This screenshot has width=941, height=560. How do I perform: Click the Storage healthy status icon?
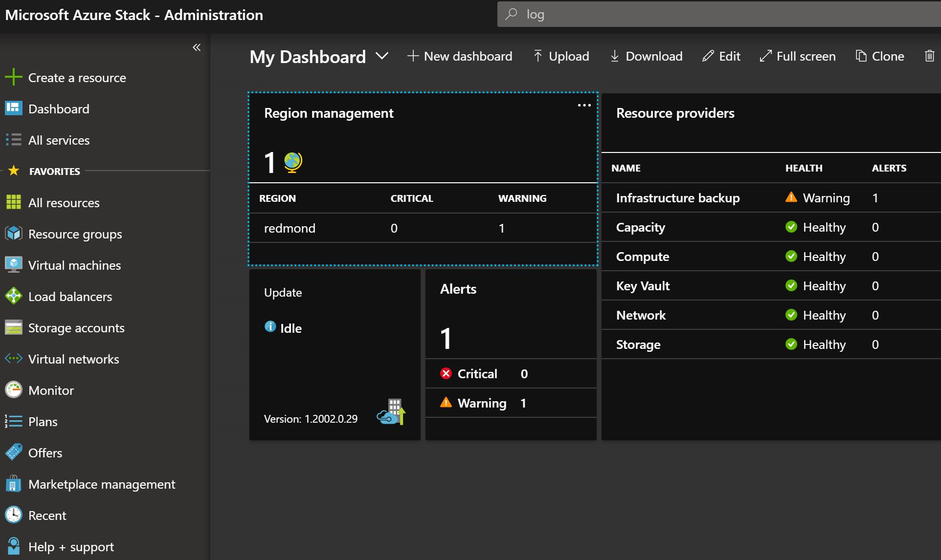click(792, 344)
